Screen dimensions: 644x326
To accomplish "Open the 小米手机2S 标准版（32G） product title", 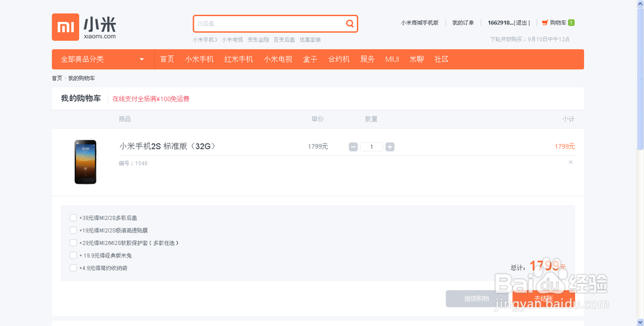I will click(x=167, y=146).
